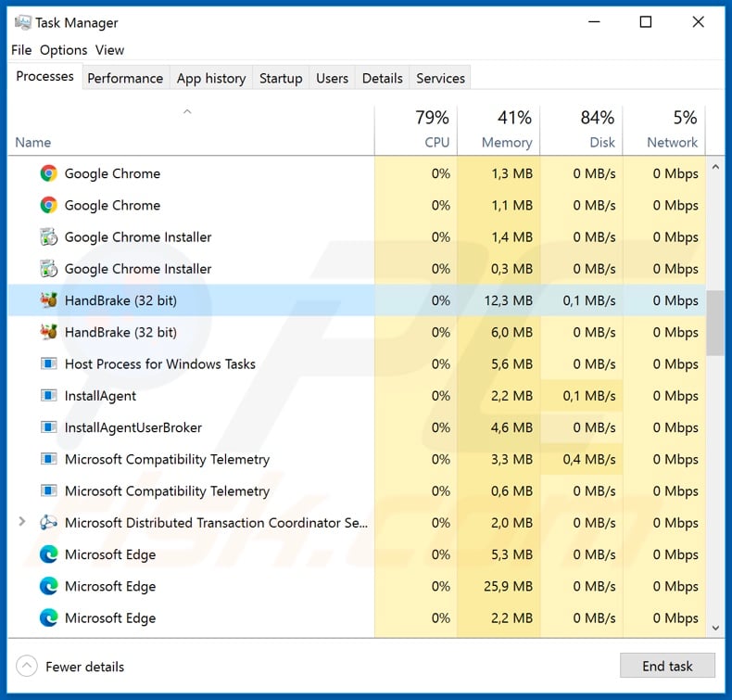Click the End task button
Viewport: 732px width, 700px height.
point(667,666)
